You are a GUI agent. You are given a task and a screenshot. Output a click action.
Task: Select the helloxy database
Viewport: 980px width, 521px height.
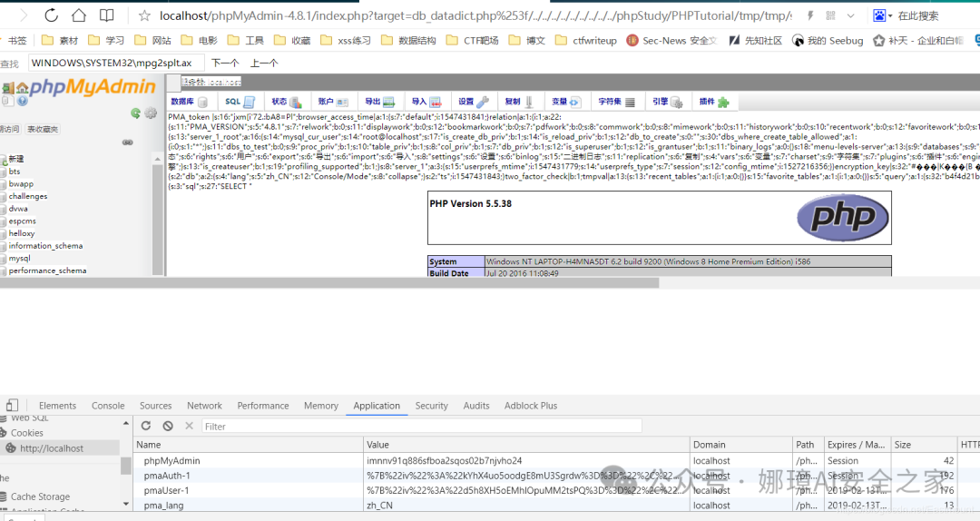[22, 233]
